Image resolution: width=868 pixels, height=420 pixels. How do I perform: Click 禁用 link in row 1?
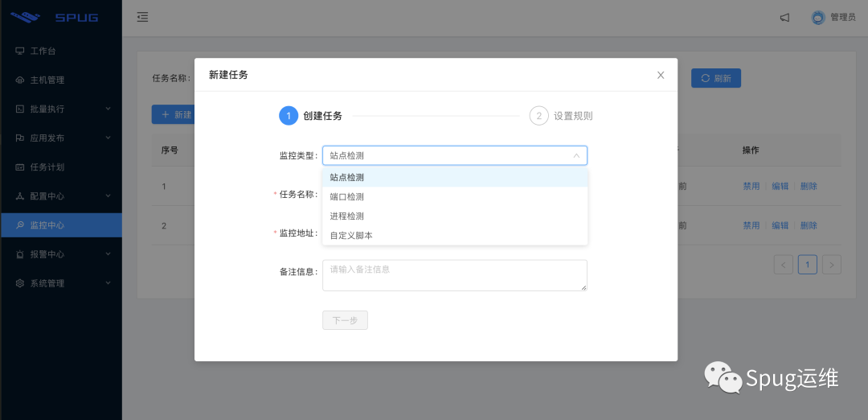click(x=751, y=186)
